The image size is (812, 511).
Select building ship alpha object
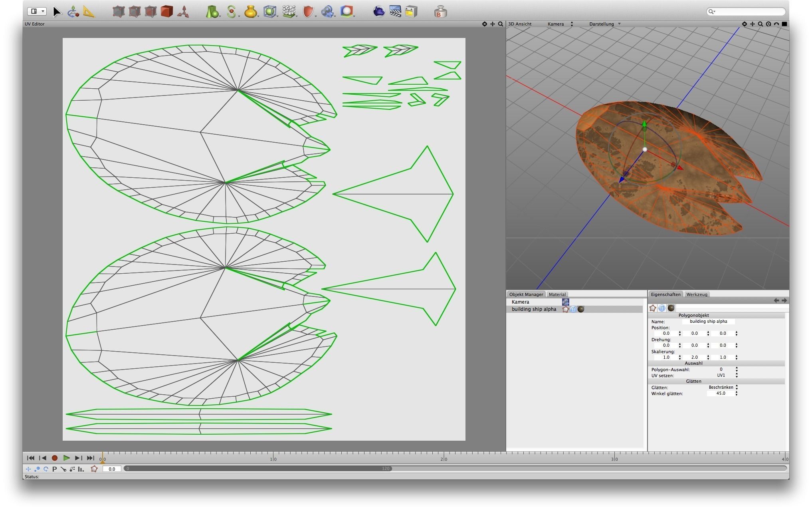pyautogui.click(x=534, y=309)
